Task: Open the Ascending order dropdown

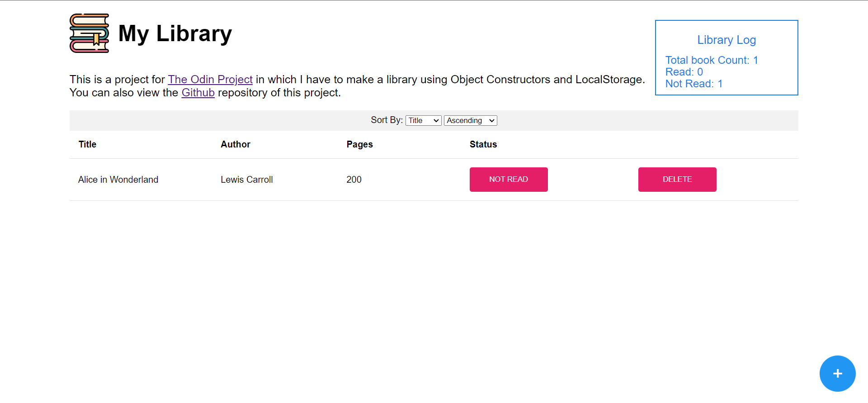Action: [470, 120]
